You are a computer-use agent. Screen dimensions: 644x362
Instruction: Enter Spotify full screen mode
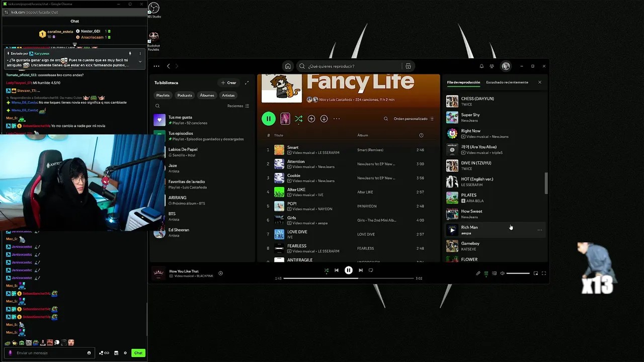544,273
